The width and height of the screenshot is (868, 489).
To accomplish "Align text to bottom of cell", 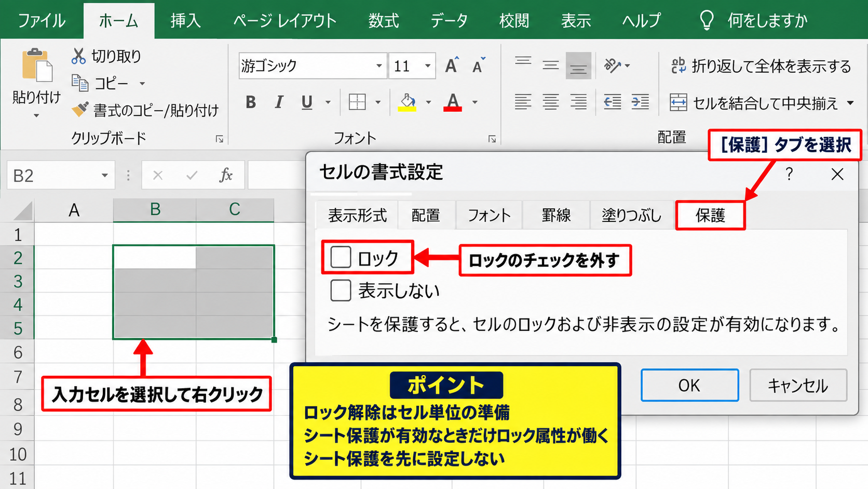I will pos(578,65).
